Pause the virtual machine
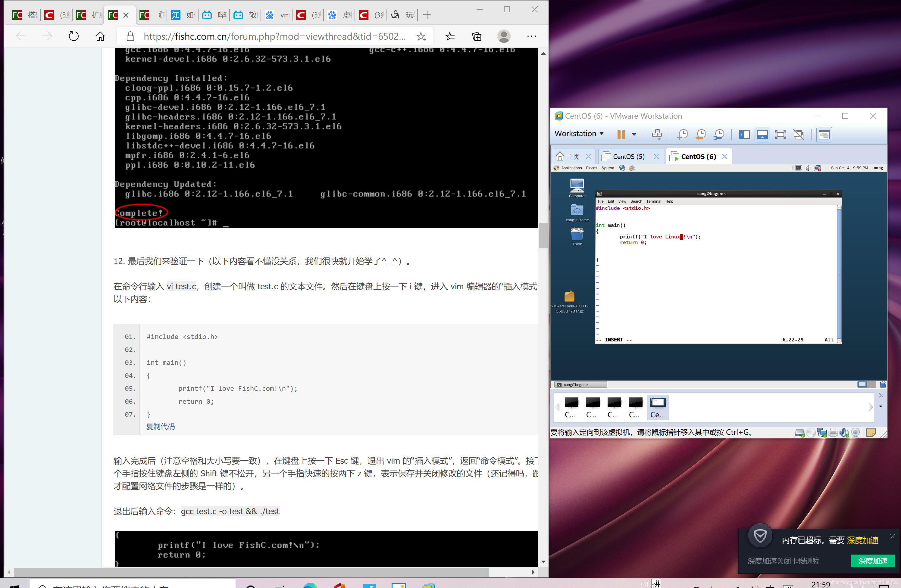901x588 pixels. [621, 134]
